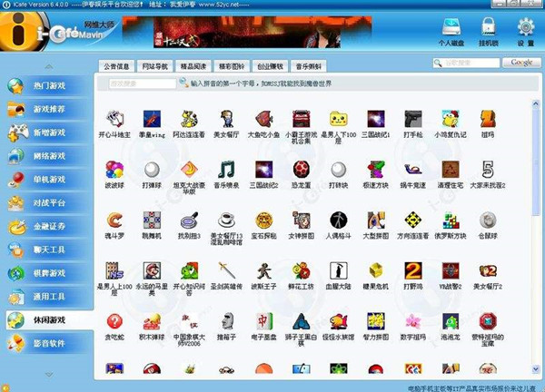Select 网络游戏 category in sidebar
This screenshot has width=545, height=392.
pyautogui.click(x=47, y=156)
